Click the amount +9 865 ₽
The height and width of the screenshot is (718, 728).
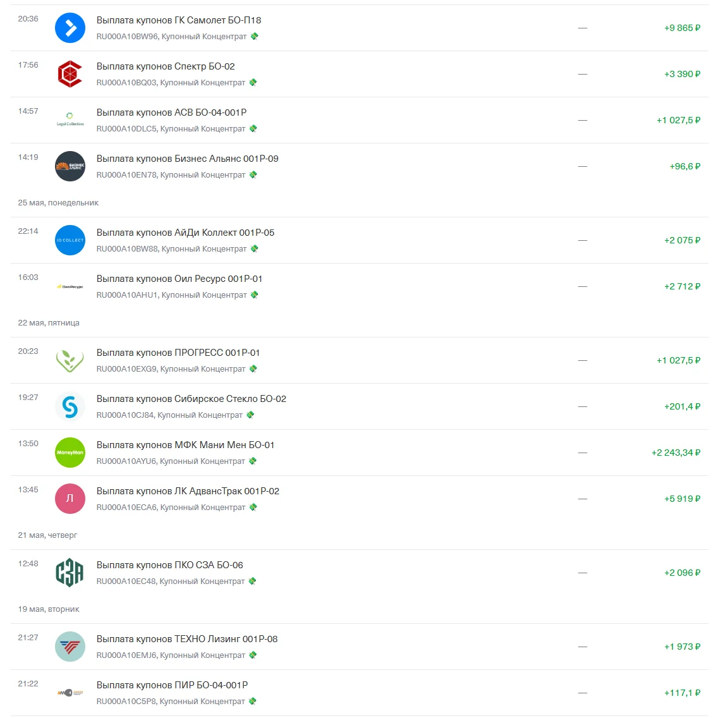click(682, 28)
